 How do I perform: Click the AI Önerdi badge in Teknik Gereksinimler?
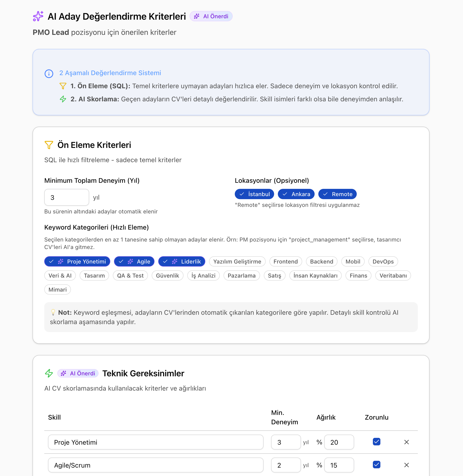pyautogui.click(x=78, y=373)
